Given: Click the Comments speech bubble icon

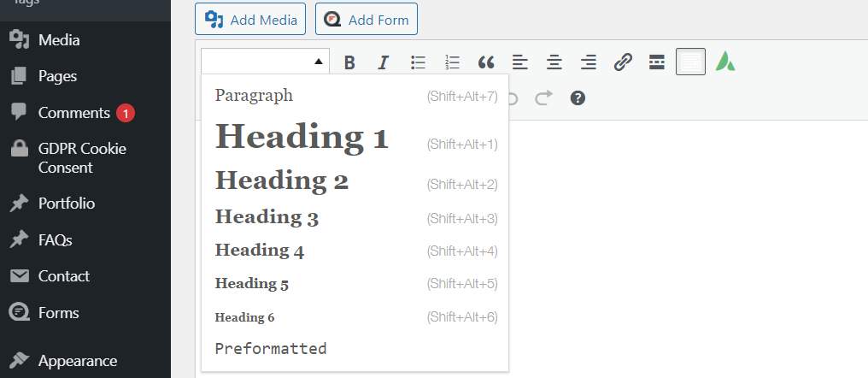Looking at the screenshot, I should click(x=19, y=113).
